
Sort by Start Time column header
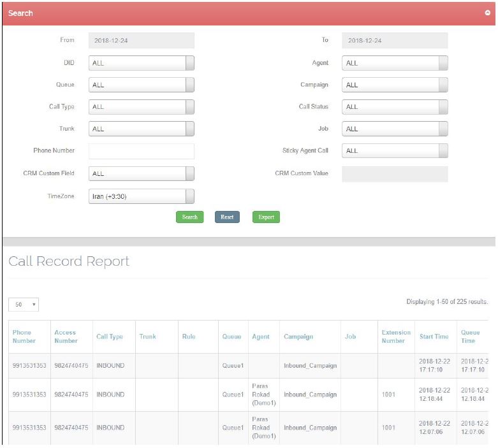pos(434,336)
